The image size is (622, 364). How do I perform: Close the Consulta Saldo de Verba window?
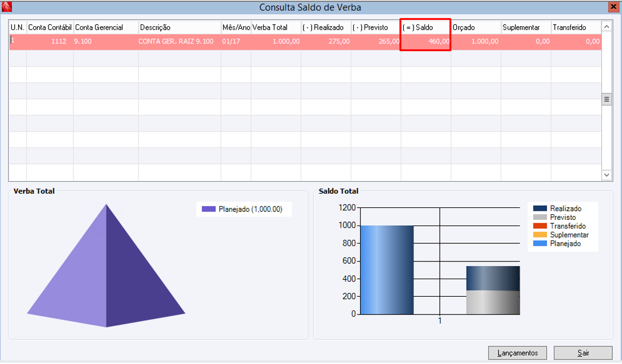613,7
